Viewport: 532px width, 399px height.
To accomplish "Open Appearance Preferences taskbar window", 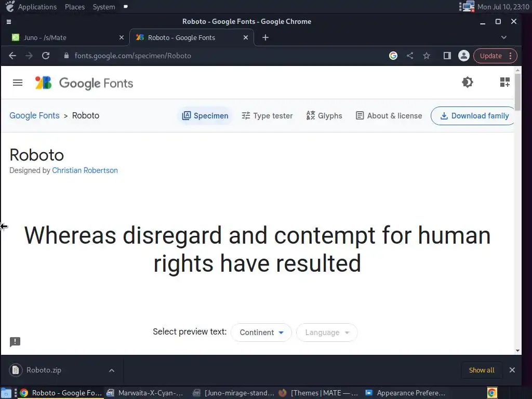I will point(405,393).
